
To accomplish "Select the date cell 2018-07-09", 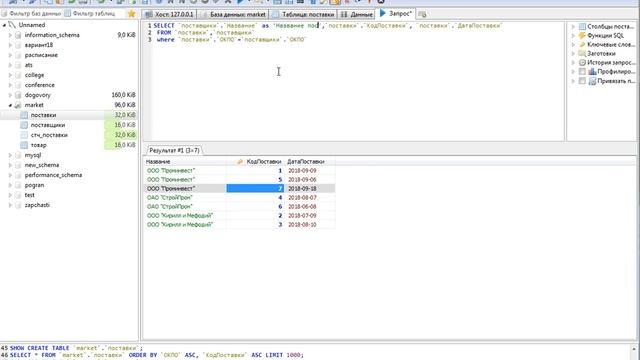I will [309, 216].
